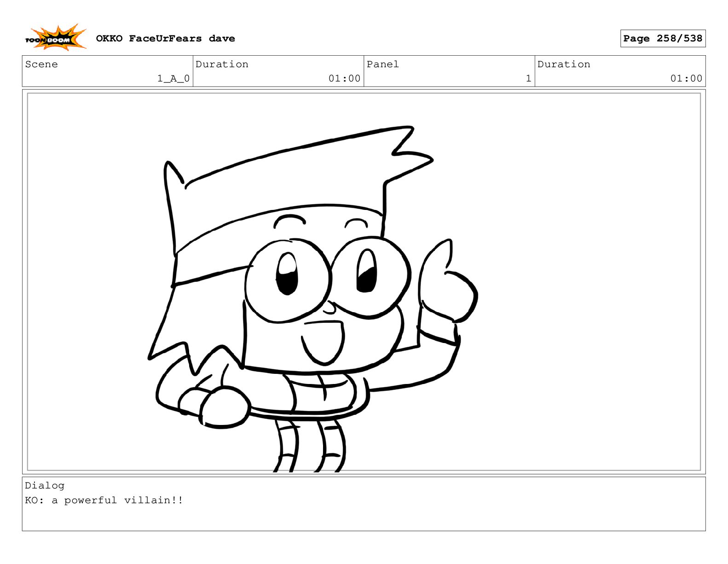Image resolution: width=728 pixels, height=564 pixels.
Task: Click the 'Dialog' label
Action: tap(45, 486)
